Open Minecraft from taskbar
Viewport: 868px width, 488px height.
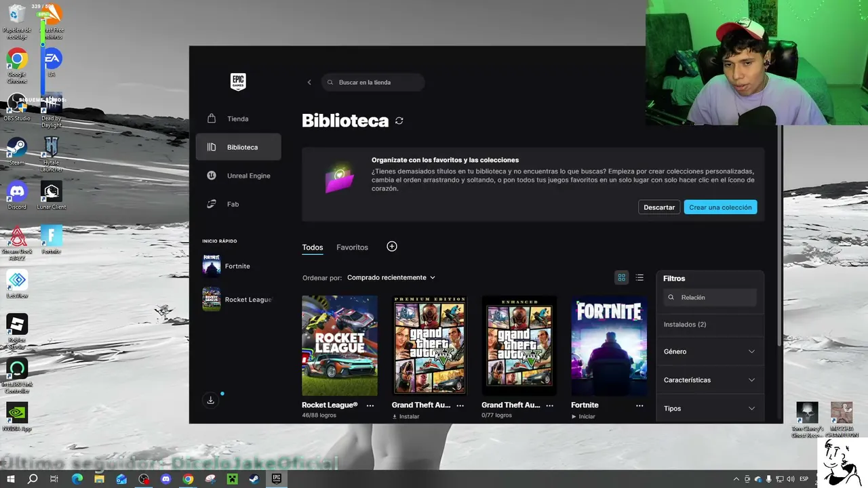point(232,479)
